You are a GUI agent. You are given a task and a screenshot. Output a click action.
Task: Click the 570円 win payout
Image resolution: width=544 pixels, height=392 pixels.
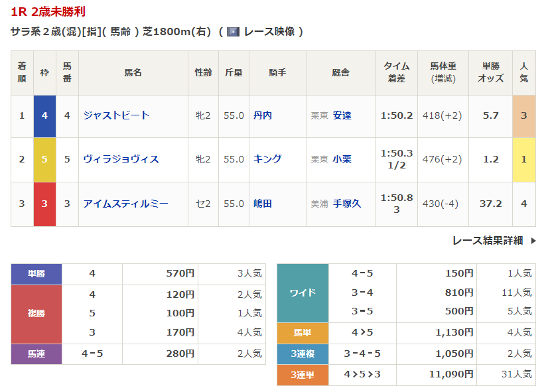point(180,273)
